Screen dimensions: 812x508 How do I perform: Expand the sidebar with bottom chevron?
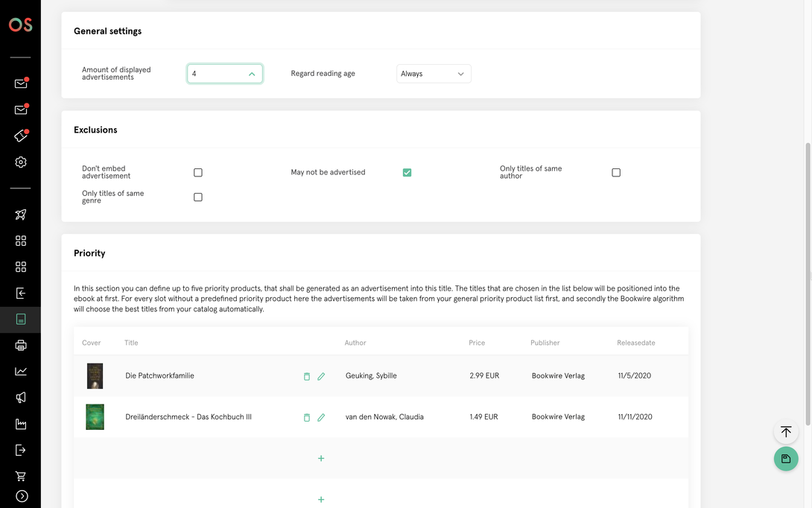click(22, 496)
